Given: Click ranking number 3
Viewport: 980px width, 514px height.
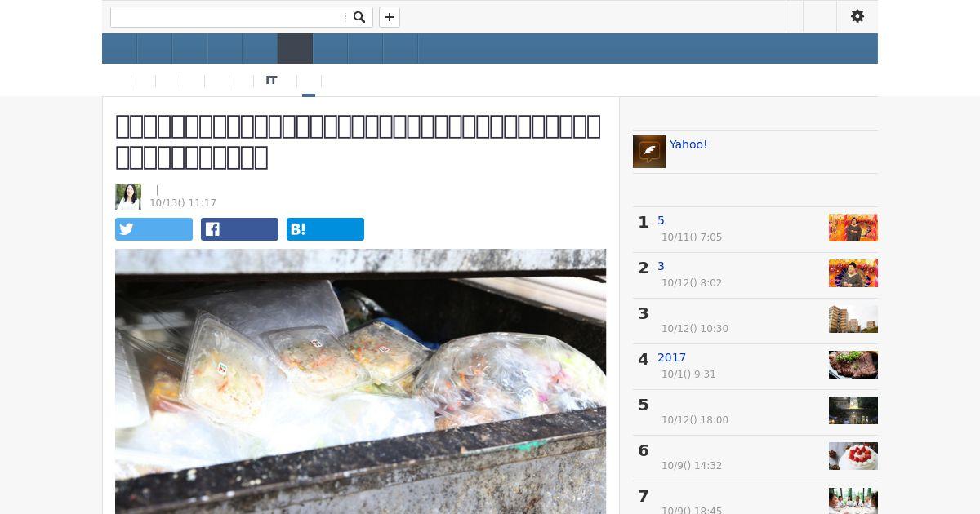Looking at the screenshot, I should [x=644, y=314].
